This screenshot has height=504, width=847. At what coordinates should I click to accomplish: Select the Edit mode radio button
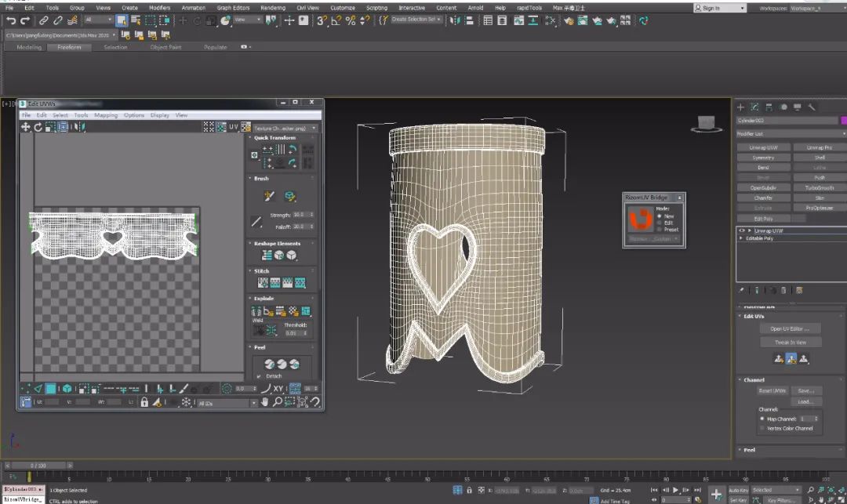[x=660, y=223]
